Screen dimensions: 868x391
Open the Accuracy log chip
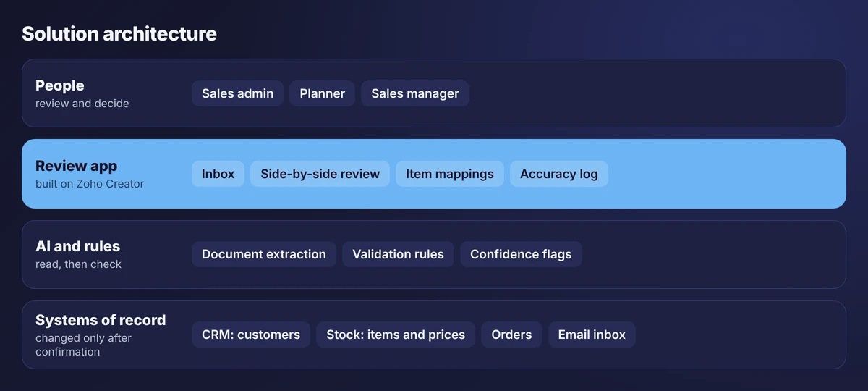click(x=559, y=174)
